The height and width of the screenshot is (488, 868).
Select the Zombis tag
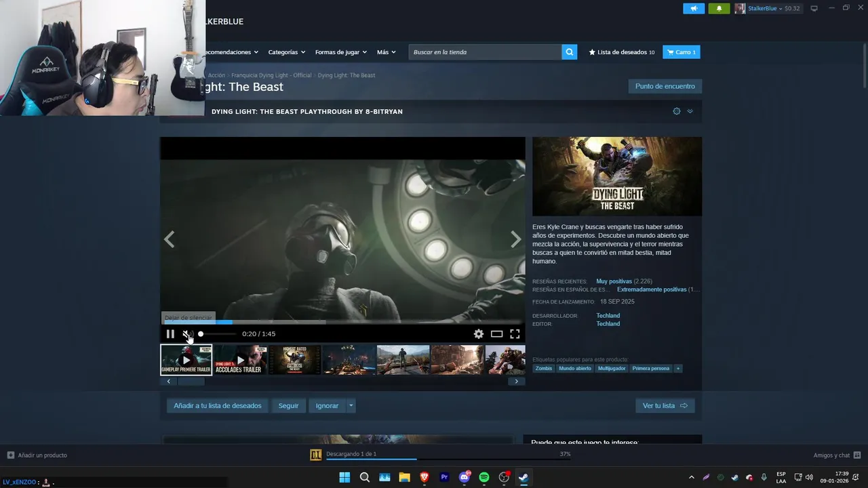544,369
